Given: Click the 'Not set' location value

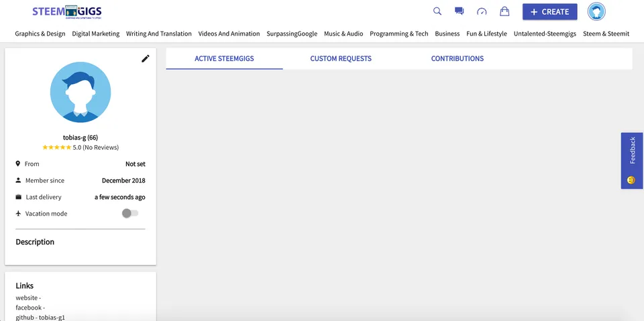Looking at the screenshot, I should [x=136, y=164].
